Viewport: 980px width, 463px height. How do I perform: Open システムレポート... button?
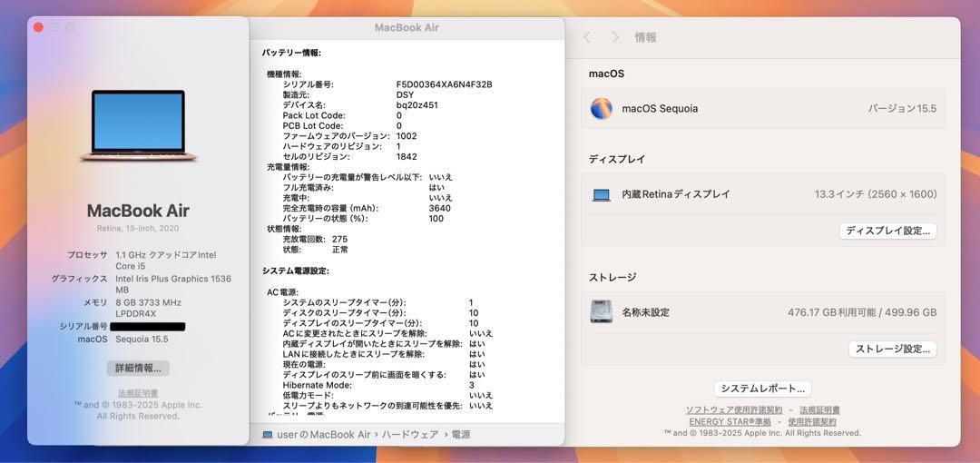[x=762, y=389]
